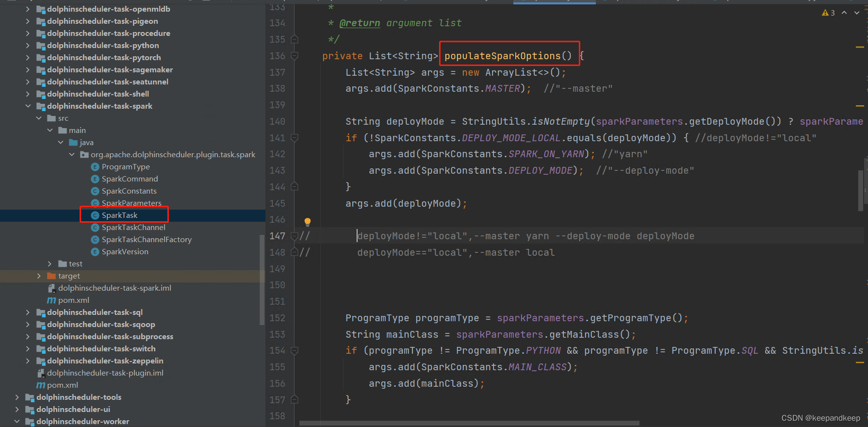Collapse the dolphinscheduler-worker module
Image resolution: width=868 pixels, height=427 pixels.
point(17,422)
